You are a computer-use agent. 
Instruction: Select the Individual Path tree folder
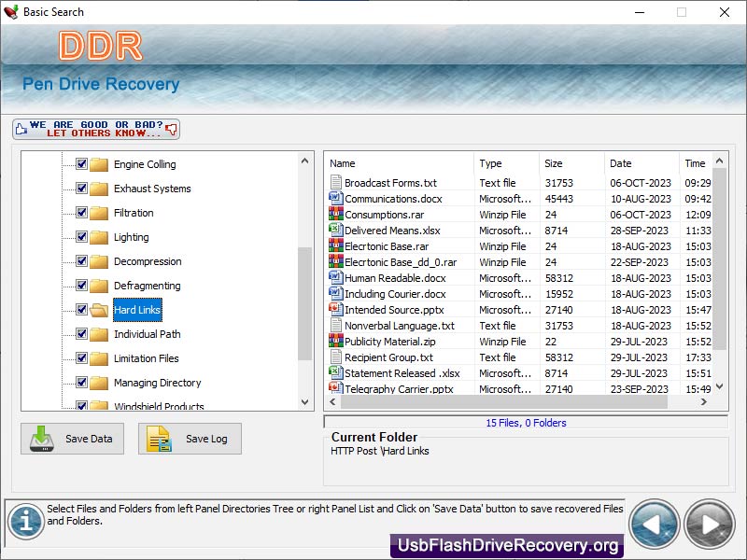(x=148, y=334)
